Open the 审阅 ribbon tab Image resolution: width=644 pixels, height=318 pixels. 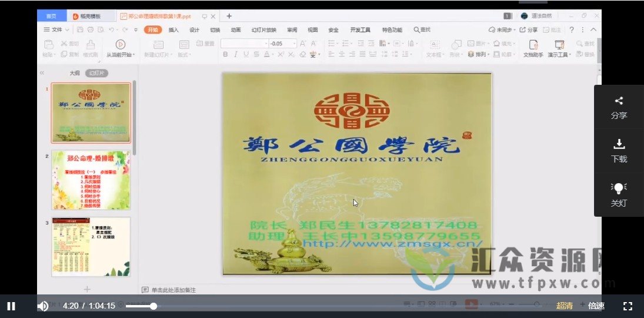click(x=292, y=29)
